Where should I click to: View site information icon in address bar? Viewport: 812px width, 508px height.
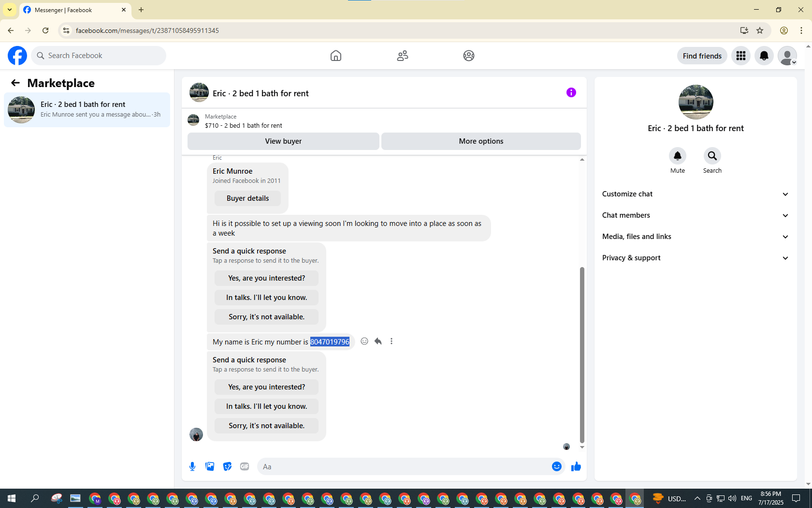pyautogui.click(x=66, y=30)
